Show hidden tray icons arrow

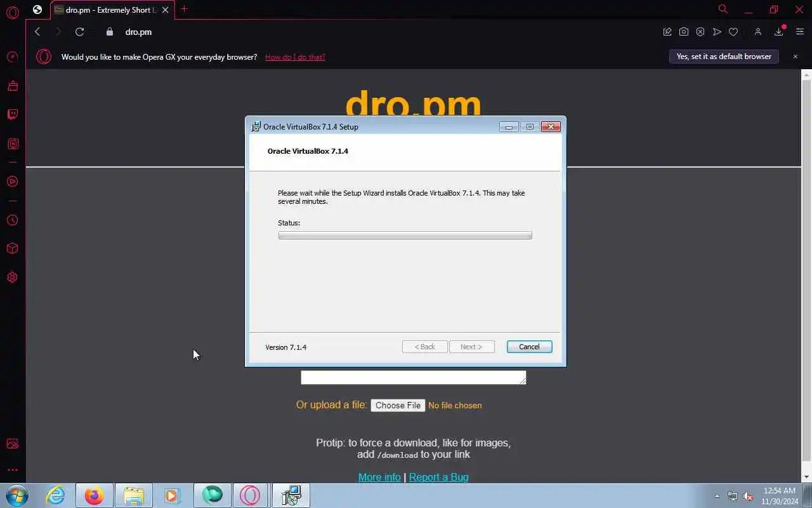click(x=717, y=496)
